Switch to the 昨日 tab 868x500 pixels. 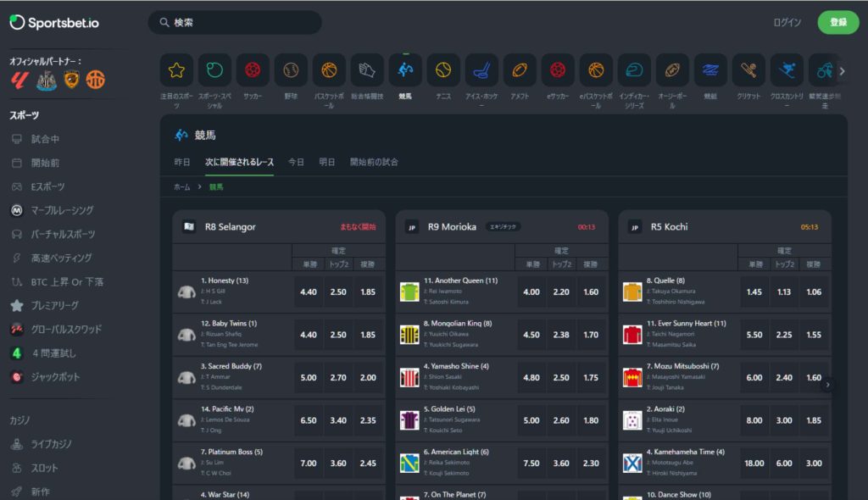coord(182,162)
